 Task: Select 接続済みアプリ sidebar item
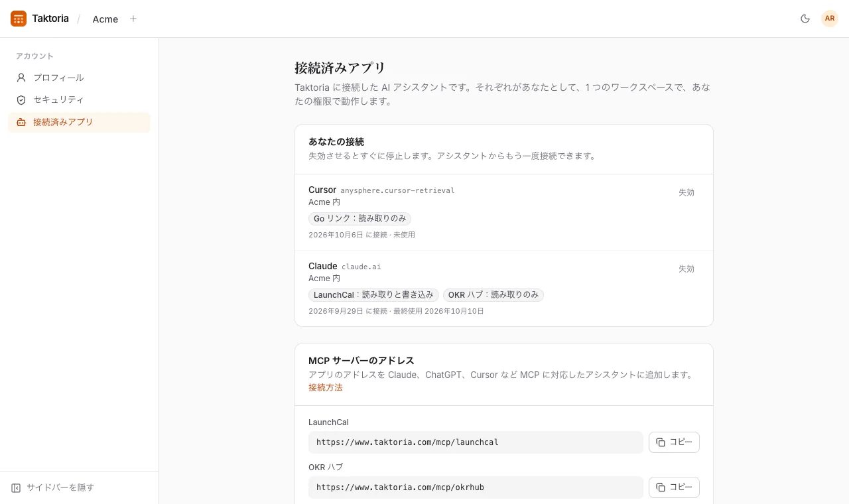(x=79, y=122)
